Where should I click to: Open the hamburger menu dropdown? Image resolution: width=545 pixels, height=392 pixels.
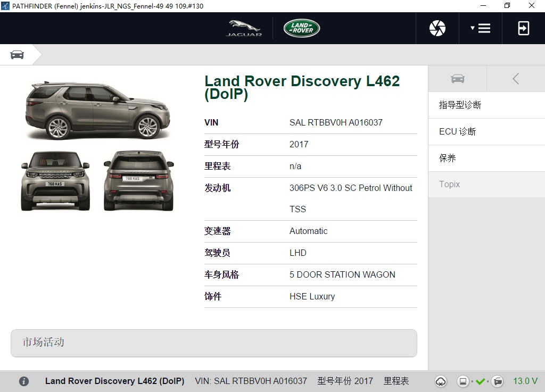(481, 28)
